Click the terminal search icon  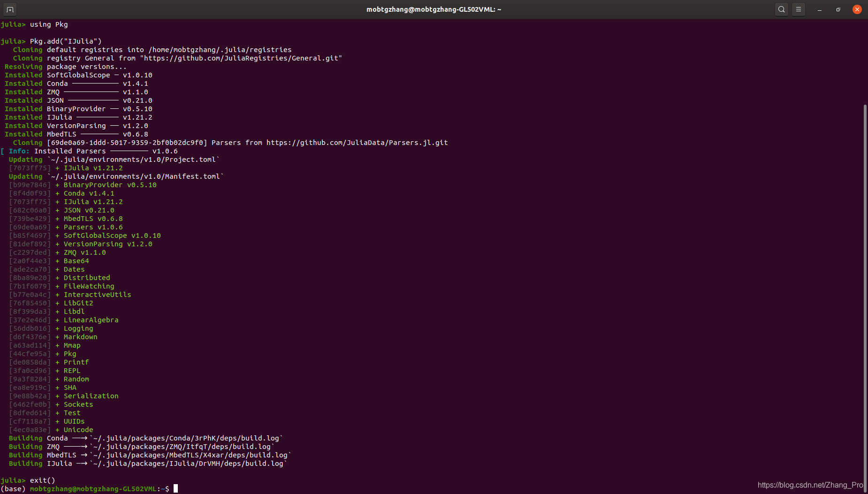[781, 9]
